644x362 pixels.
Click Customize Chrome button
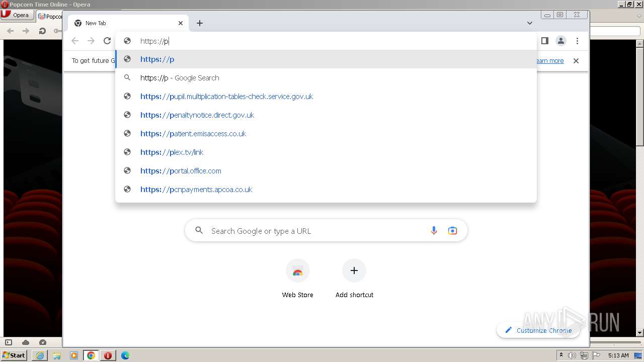[x=538, y=330]
